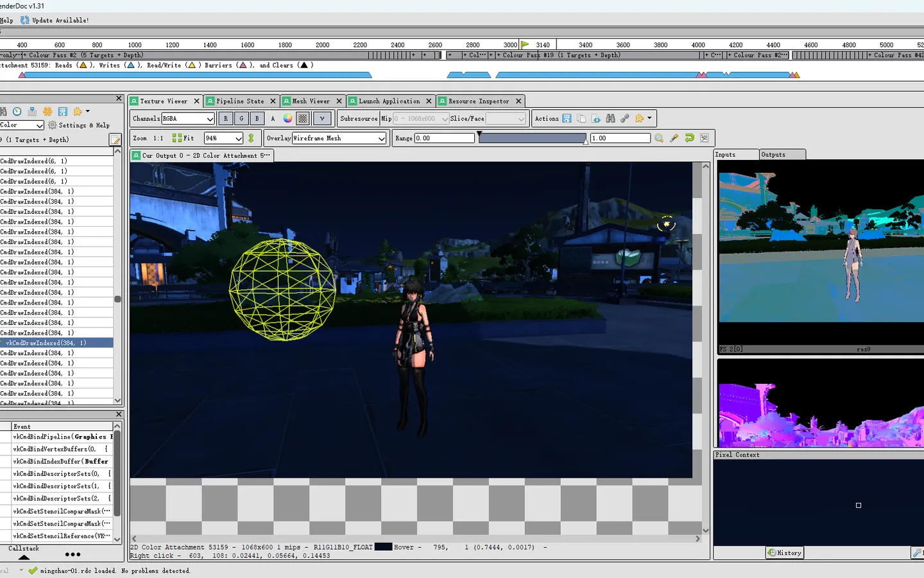The height and width of the screenshot is (578, 924).
Task: Click the copy icon in Actions toolbar
Action: (581, 119)
